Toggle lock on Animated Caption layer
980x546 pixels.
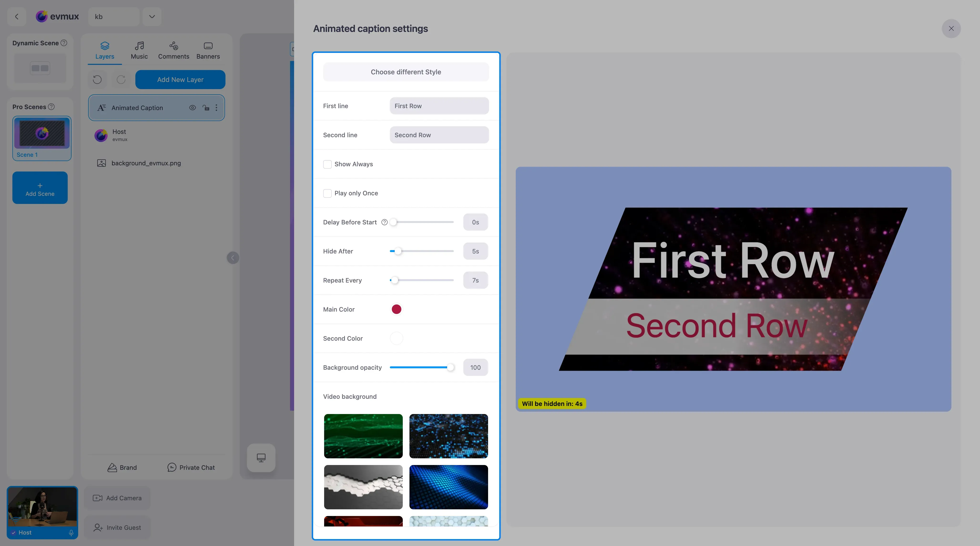[x=206, y=108]
